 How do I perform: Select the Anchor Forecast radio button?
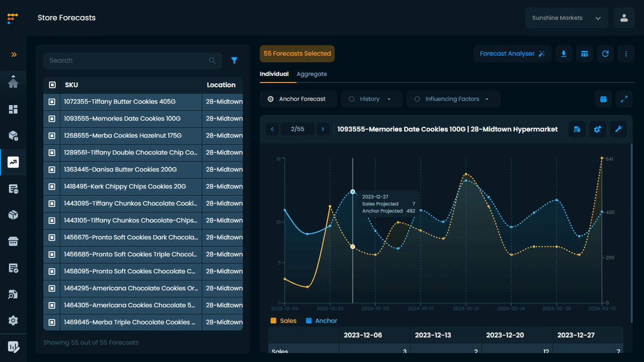pyautogui.click(x=271, y=99)
